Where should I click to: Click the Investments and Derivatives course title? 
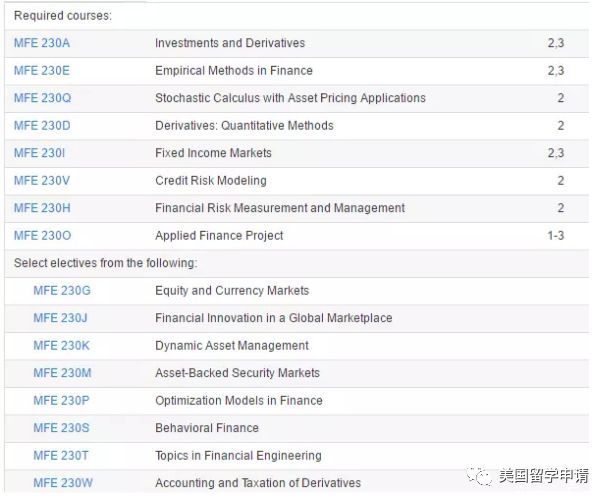coord(230,43)
